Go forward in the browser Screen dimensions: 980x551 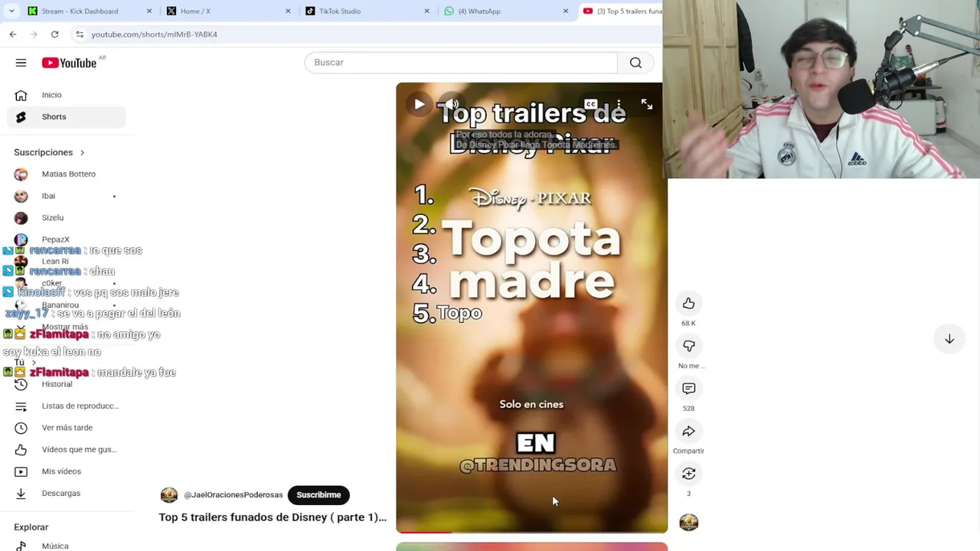point(34,34)
